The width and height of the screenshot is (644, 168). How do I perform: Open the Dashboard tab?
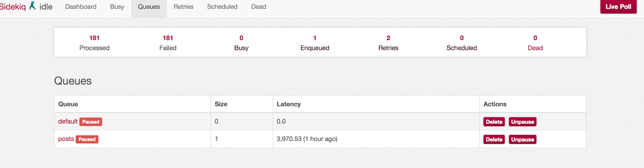coord(81,7)
